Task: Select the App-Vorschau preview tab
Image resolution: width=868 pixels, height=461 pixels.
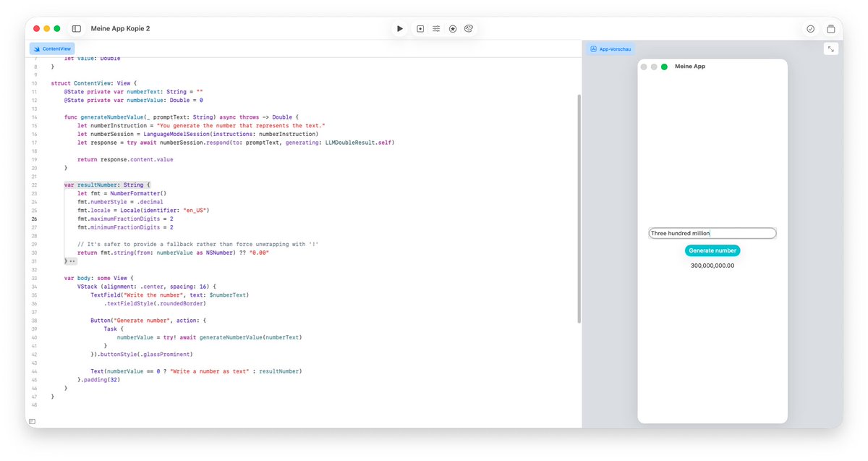Action: [x=611, y=49]
